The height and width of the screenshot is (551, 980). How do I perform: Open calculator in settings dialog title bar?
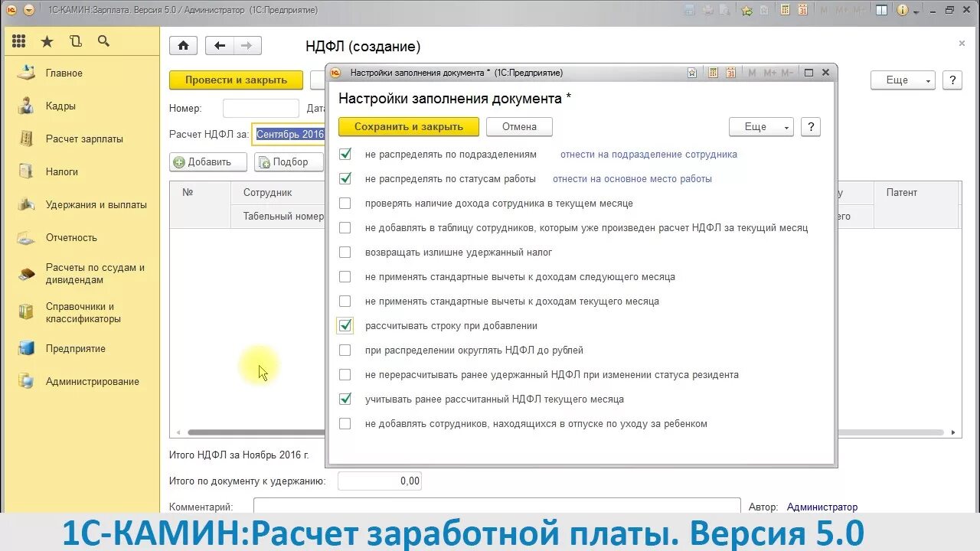click(x=713, y=73)
